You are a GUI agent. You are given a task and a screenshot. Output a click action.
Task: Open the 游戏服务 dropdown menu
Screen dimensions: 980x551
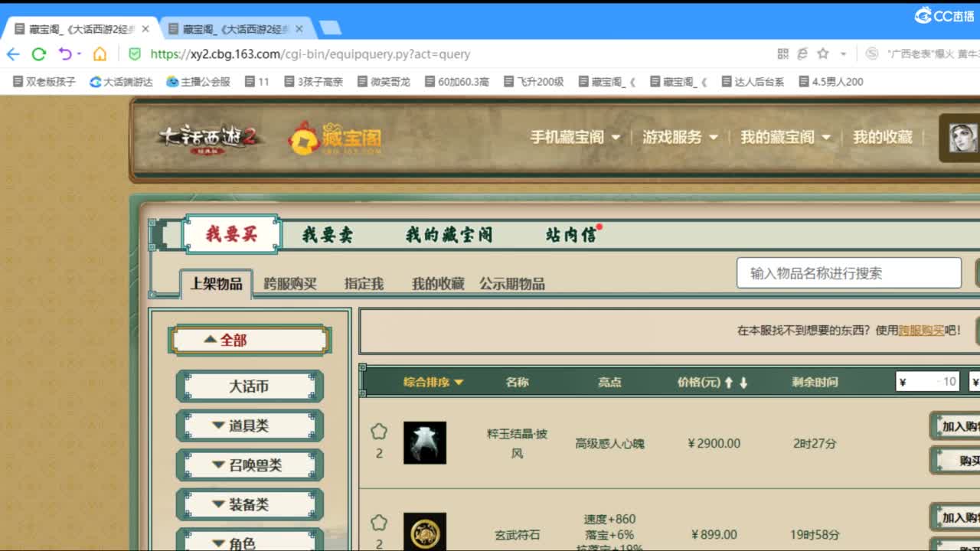click(x=680, y=137)
